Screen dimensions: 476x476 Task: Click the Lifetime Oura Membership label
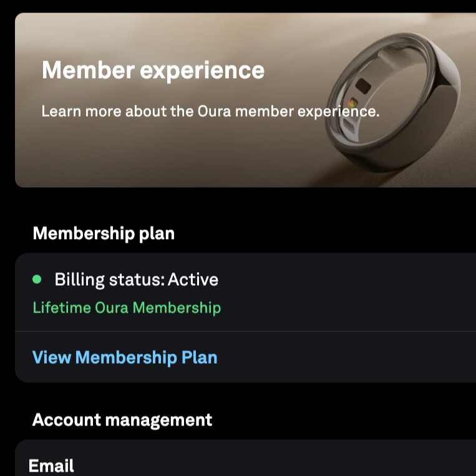click(x=127, y=308)
